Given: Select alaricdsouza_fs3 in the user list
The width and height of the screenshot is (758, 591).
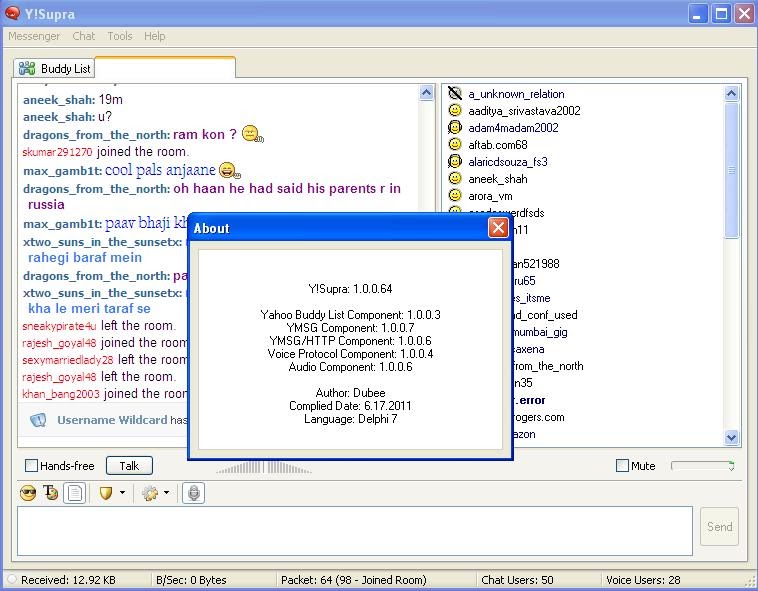Looking at the screenshot, I should [508, 162].
